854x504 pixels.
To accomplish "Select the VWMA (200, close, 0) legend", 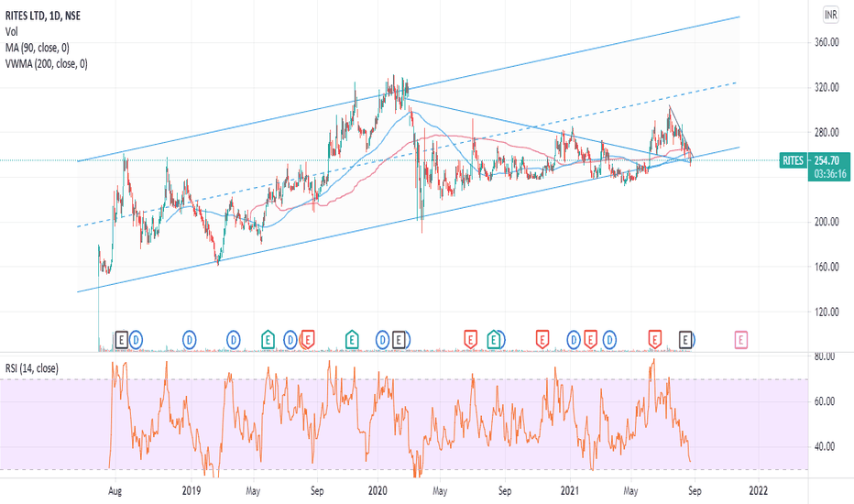I will [x=47, y=64].
